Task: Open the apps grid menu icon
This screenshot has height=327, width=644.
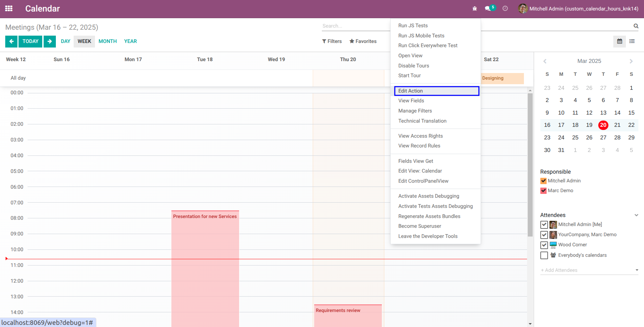Action: click(x=9, y=8)
